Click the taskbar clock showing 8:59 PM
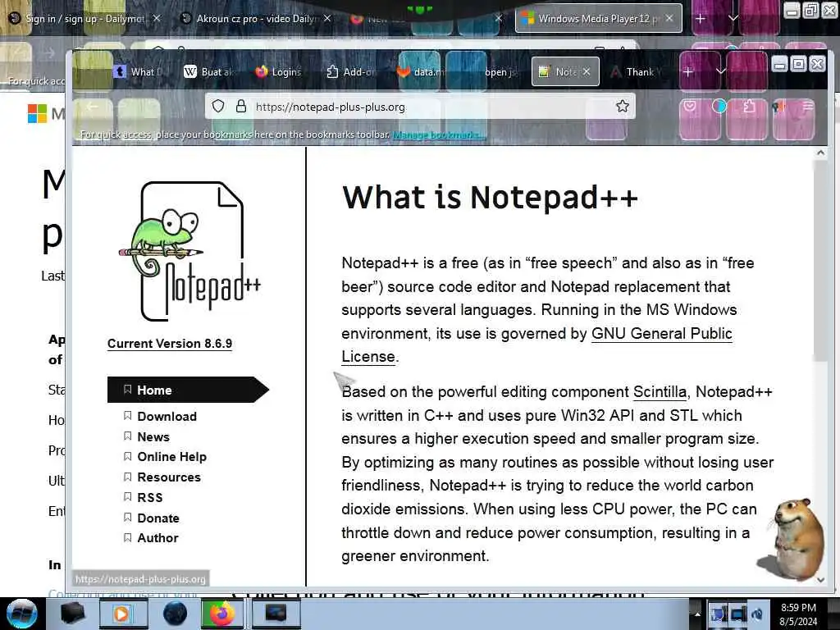 798,614
